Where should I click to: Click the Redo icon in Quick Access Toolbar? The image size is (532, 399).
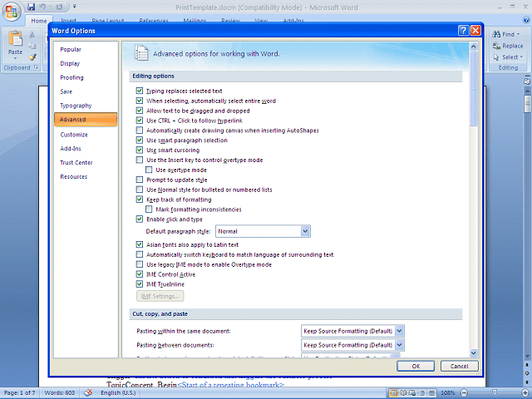[x=59, y=7]
